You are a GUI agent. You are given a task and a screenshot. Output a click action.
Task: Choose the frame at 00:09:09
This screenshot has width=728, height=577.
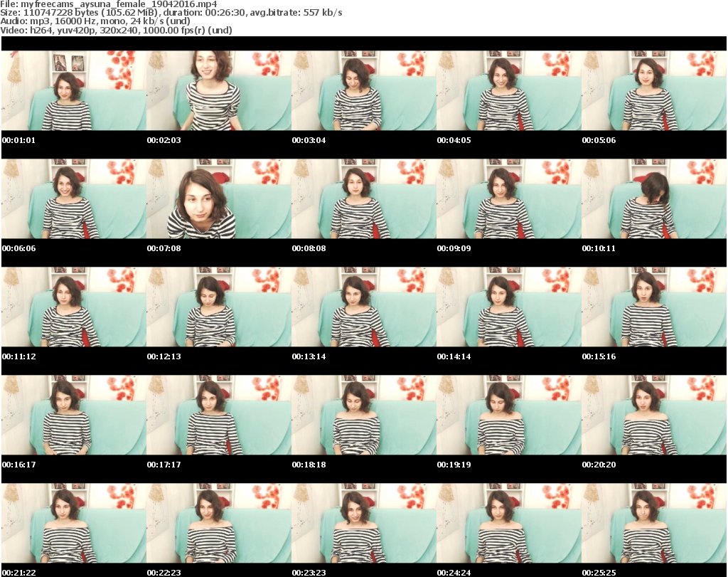509,198
